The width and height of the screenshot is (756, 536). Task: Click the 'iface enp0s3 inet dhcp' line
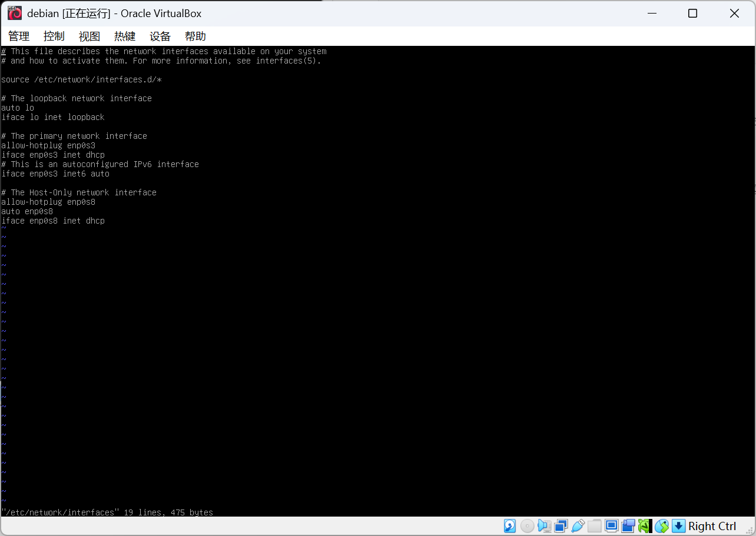pos(53,155)
